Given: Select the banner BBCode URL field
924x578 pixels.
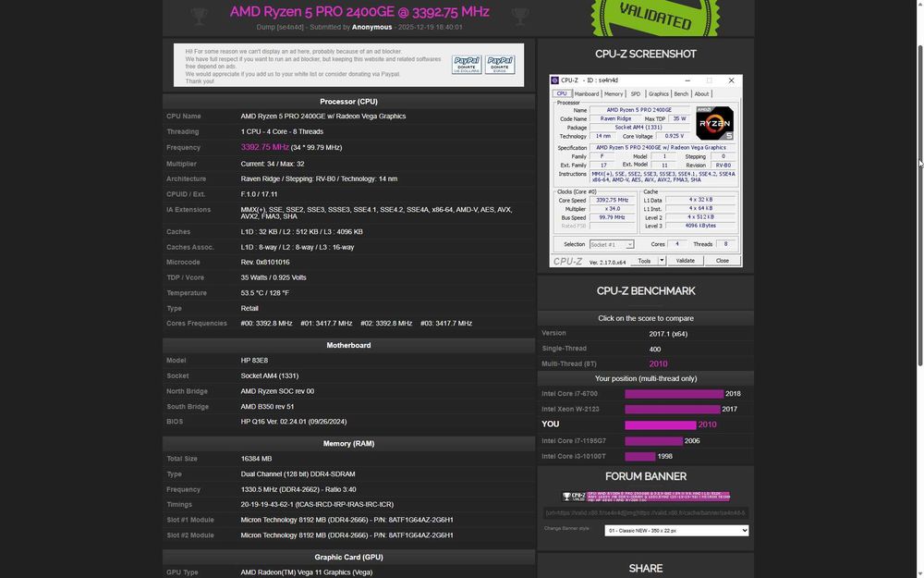Looking at the screenshot, I should [646, 512].
